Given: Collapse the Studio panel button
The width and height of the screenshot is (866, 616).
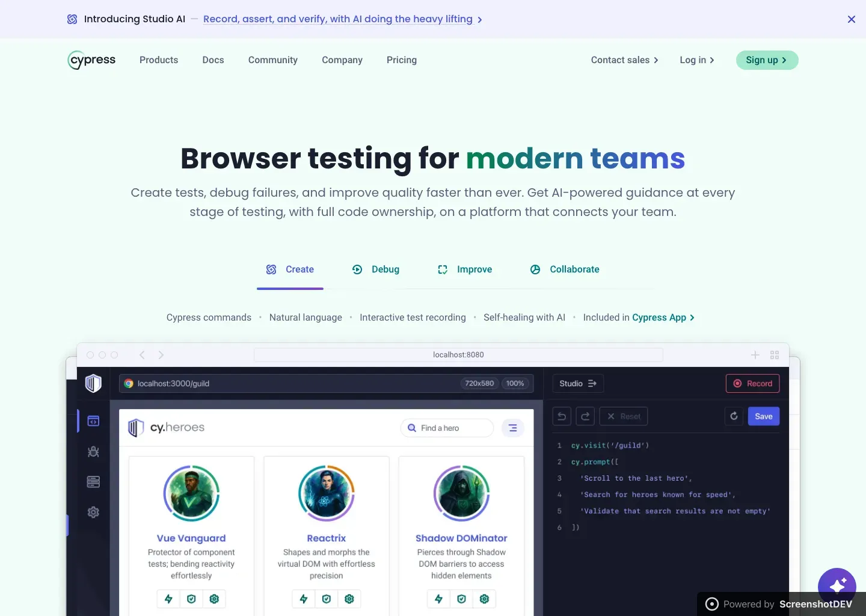Looking at the screenshot, I should 578,384.
